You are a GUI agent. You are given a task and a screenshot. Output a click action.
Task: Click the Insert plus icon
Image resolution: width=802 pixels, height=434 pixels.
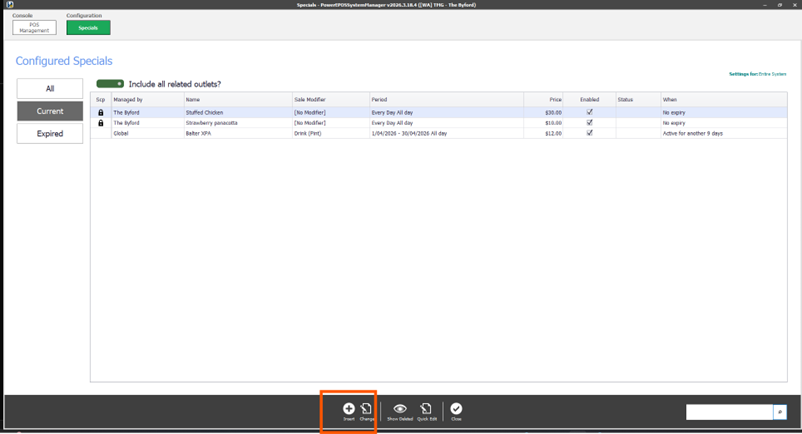tap(348, 408)
